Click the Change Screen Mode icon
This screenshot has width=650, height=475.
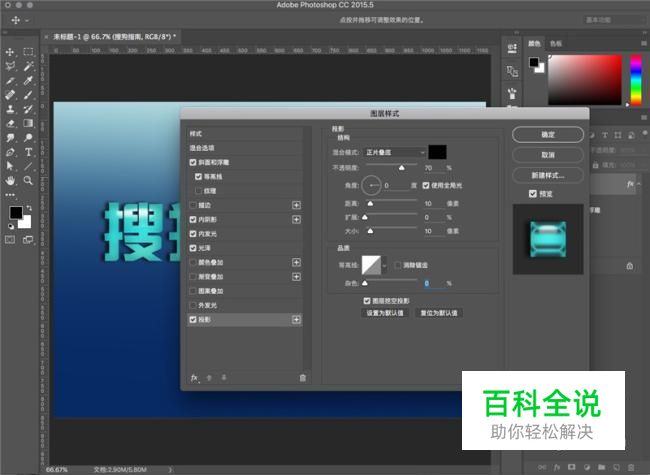coord(28,240)
